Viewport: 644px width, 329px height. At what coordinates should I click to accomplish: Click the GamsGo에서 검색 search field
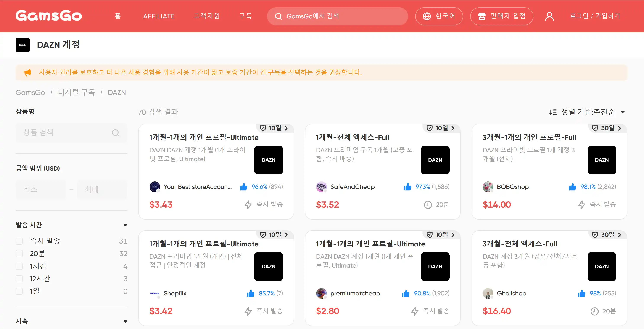pyautogui.click(x=337, y=16)
